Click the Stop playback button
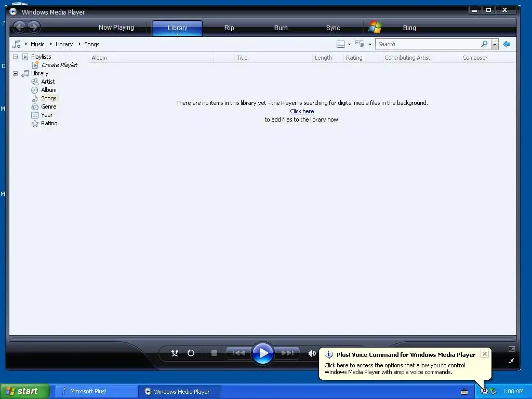 click(x=214, y=353)
